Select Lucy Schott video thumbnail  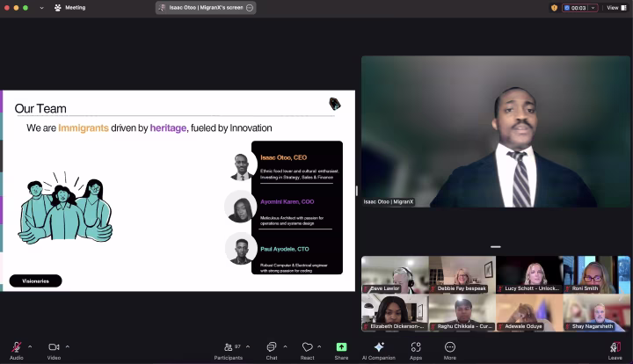pyautogui.click(x=529, y=274)
